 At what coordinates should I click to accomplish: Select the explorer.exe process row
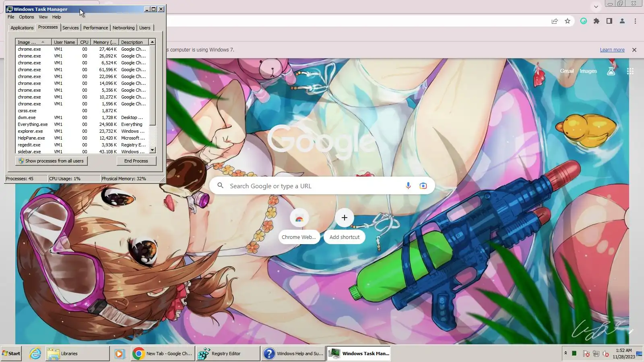point(83,131)
